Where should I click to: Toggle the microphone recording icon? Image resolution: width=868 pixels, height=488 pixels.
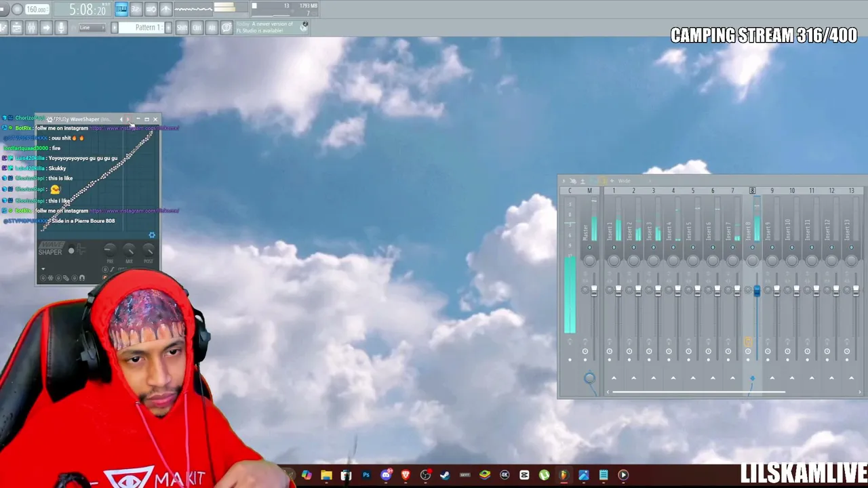tap(61, 28)
